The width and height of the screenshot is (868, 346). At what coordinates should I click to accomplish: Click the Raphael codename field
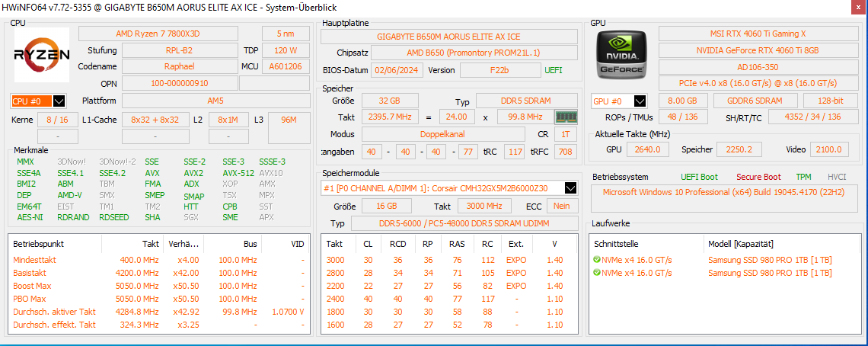point(180,66)
